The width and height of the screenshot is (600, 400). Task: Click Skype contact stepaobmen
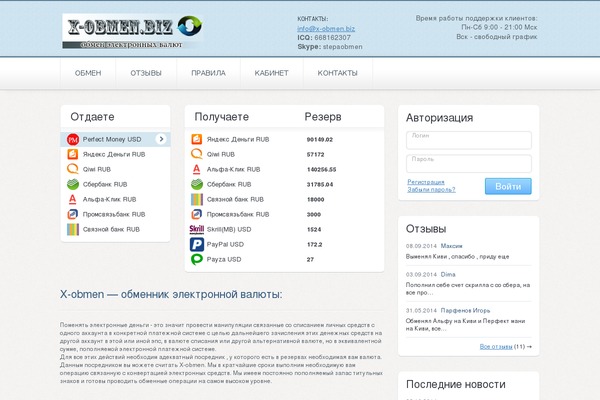pyautogui.click(x=342, y=47)
